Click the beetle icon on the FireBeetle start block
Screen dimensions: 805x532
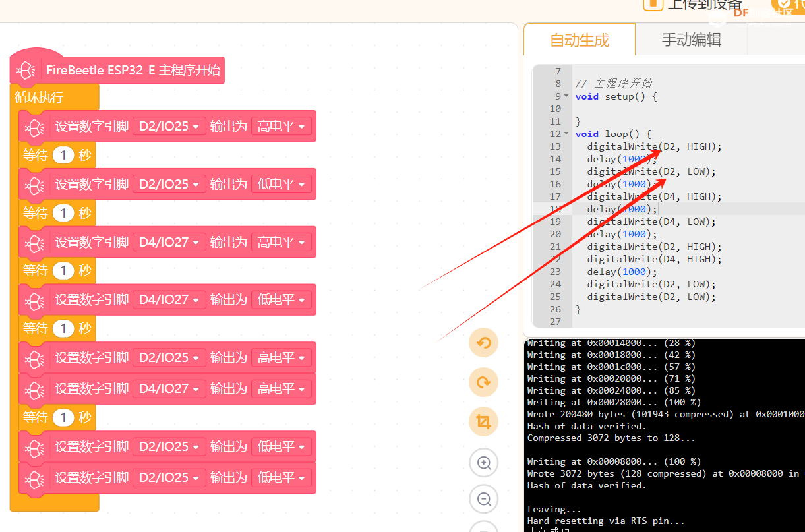[x=27, y=70]
